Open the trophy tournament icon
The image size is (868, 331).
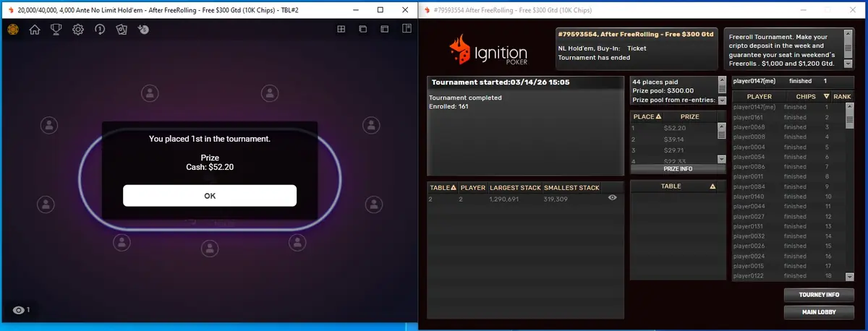(56, 30)
